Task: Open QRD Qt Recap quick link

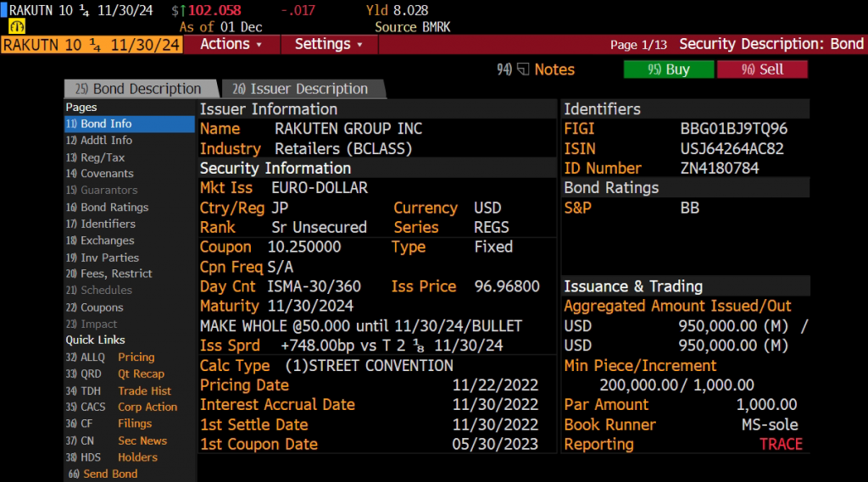Action: point(115,374)
